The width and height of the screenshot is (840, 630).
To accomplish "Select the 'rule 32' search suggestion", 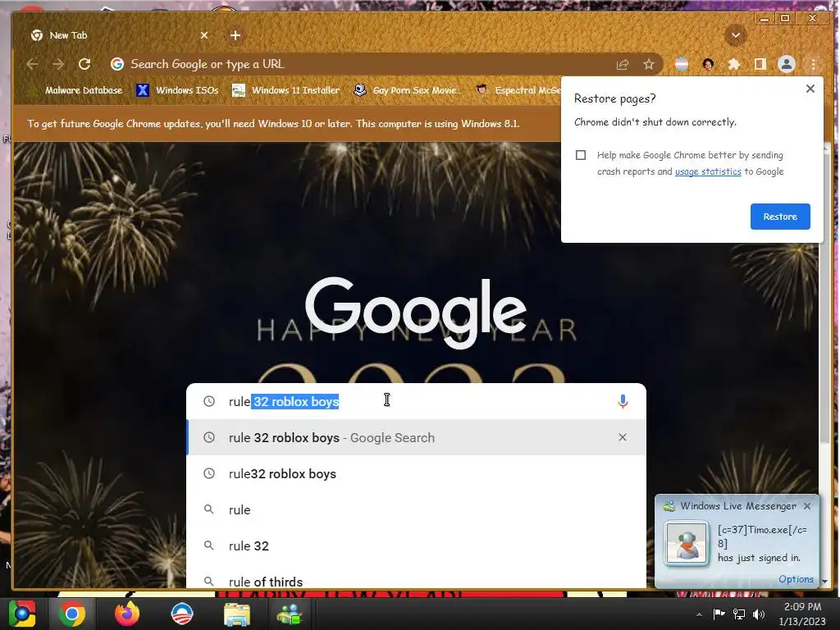I will 416,546.
